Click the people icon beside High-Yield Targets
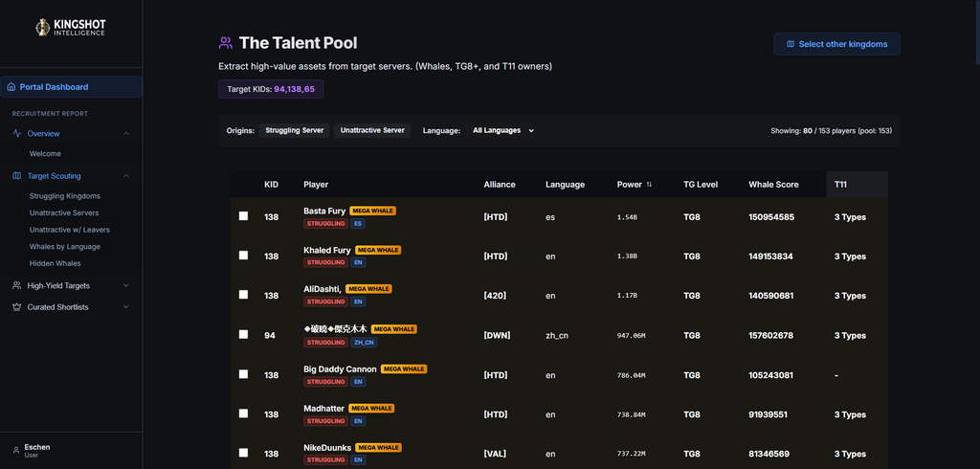 tap(17, 285)
